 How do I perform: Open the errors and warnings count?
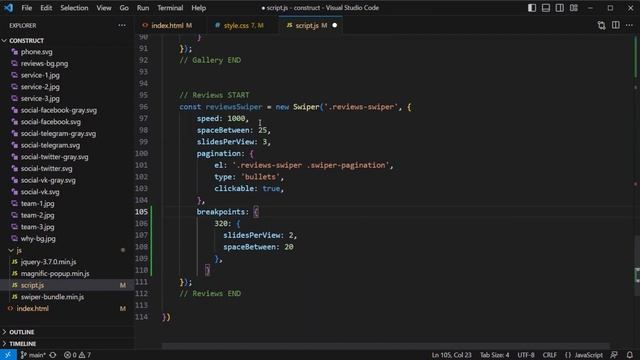pos(77,355)
